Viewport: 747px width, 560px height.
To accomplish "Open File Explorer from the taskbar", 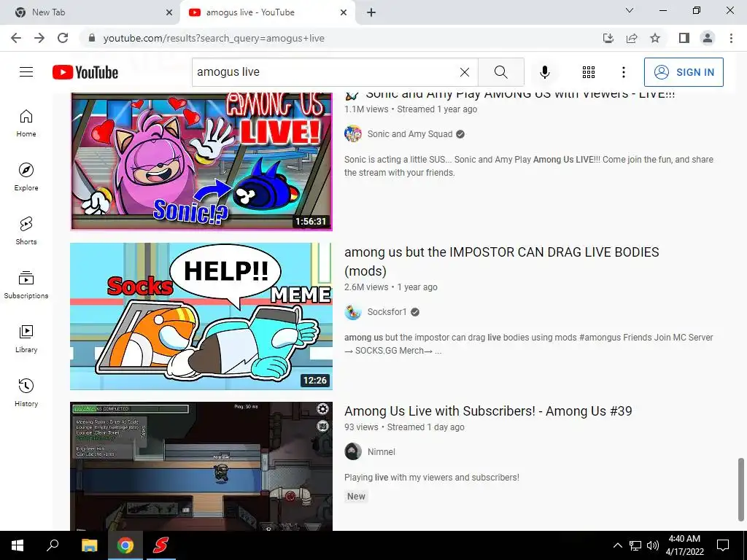I will pos(89,545).
